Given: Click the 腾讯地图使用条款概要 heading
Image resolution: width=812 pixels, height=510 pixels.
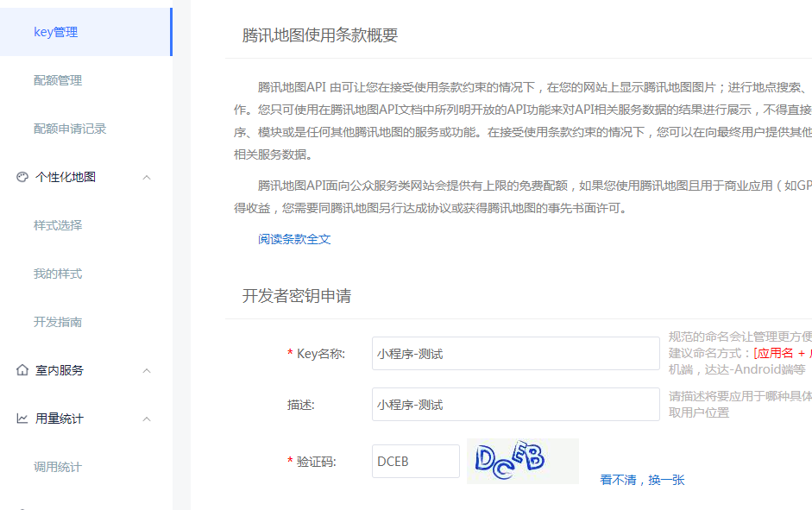Looking at the screenshot, I should click(x=320, y=35).
